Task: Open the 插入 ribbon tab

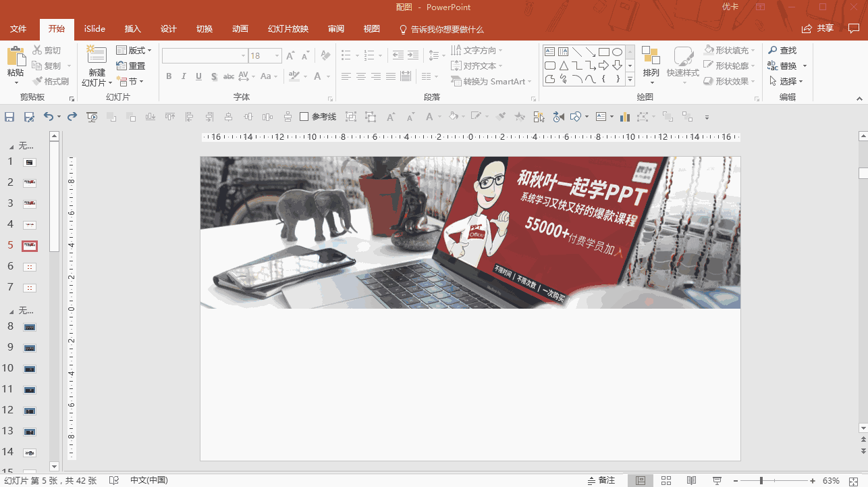Action: [133, 29]
